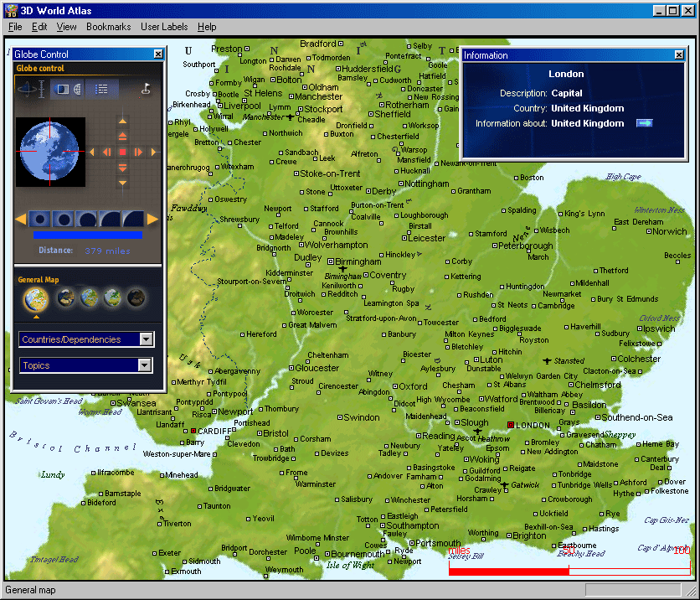This screenshot has height=600, width=700.
Task: Click the blue distance bar
Action: (88, 235)
